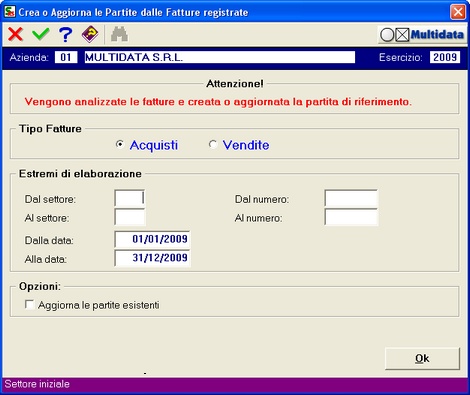Viewport: 470px width, 395px height.
Task: Click the green checkmark confirm icon
Action: coord(41,34)
